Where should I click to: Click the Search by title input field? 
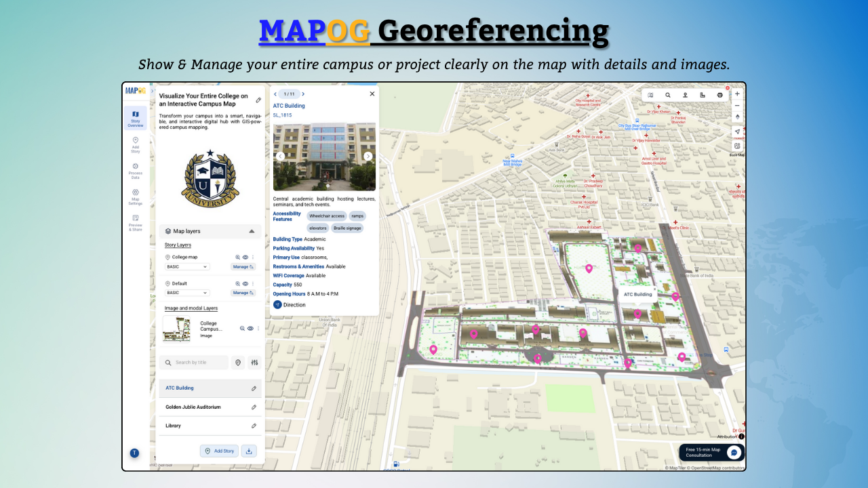pyautogui.click(x=197, y=362)
